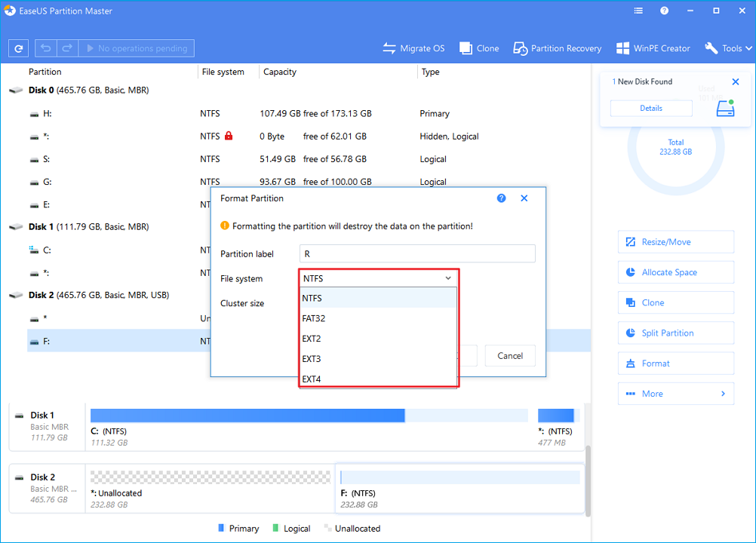Open the hamburger menu in the title bar
756x543 pixels.
tap(638, 11)
